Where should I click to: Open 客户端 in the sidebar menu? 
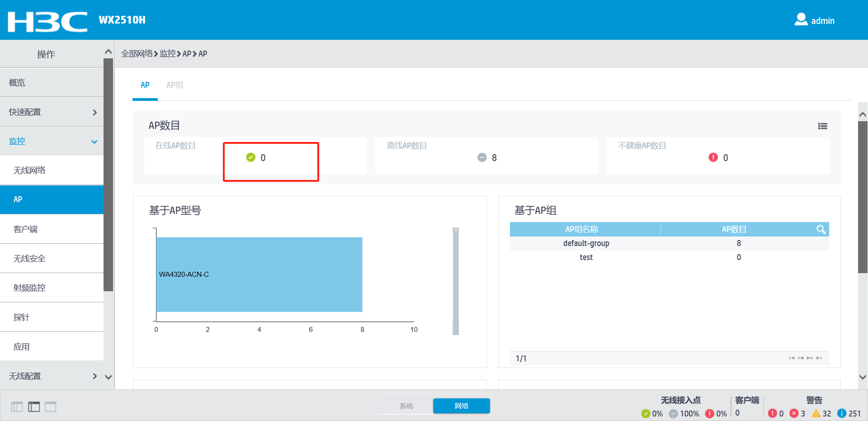pyautogui.click(x=52, y=229)
